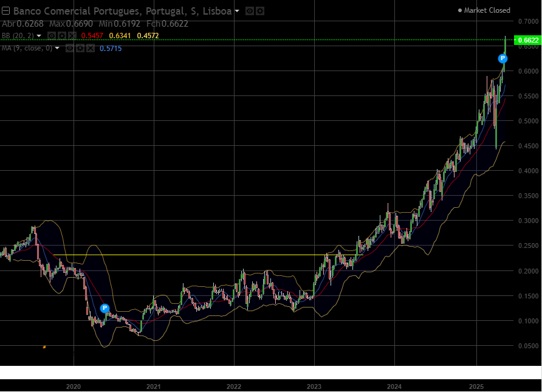Click the Fch 0.6622 close value

(167, 24)
